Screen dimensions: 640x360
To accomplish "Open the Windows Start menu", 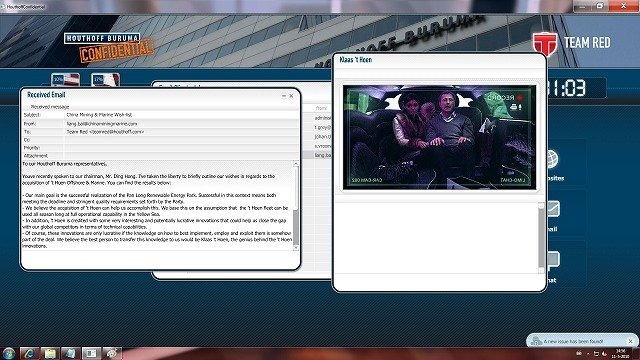I will coord(8,353).
